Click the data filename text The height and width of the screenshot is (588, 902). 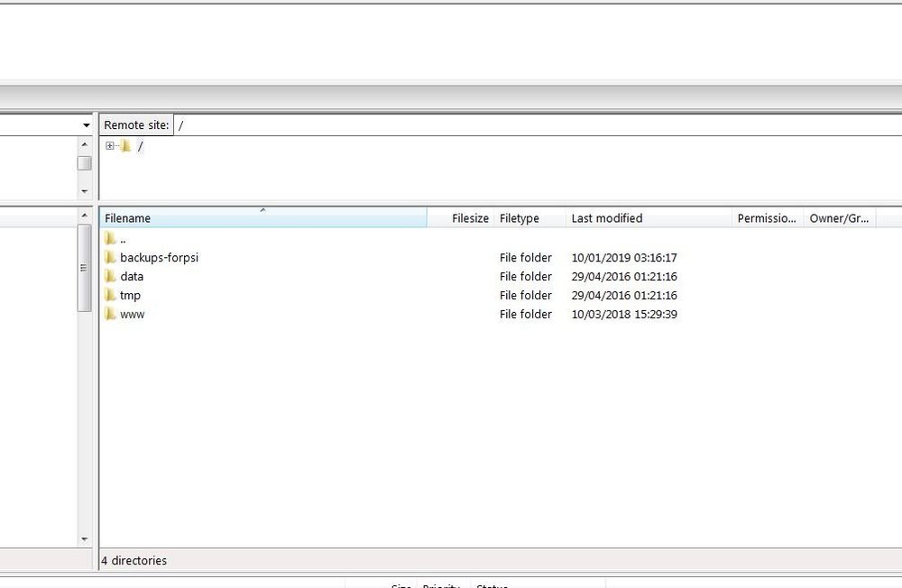click(x=132, y=276)
